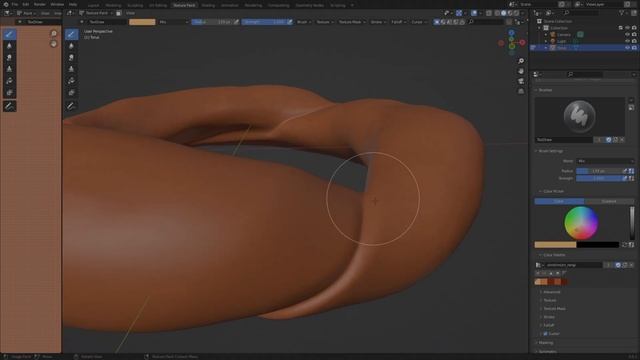Toggle strength pressure sensitivity in properties panel
The width and height of the screenshot is (640, 360).
point(624,178)
